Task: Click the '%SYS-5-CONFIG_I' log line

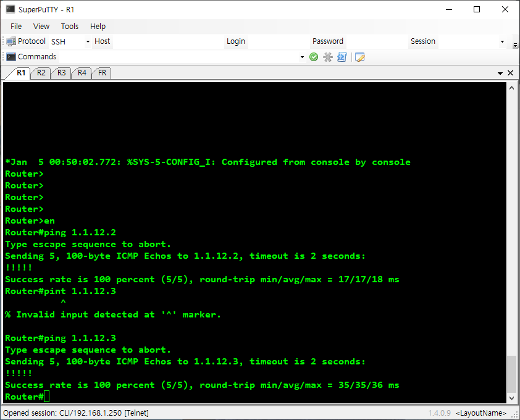Action: [208, 162]
